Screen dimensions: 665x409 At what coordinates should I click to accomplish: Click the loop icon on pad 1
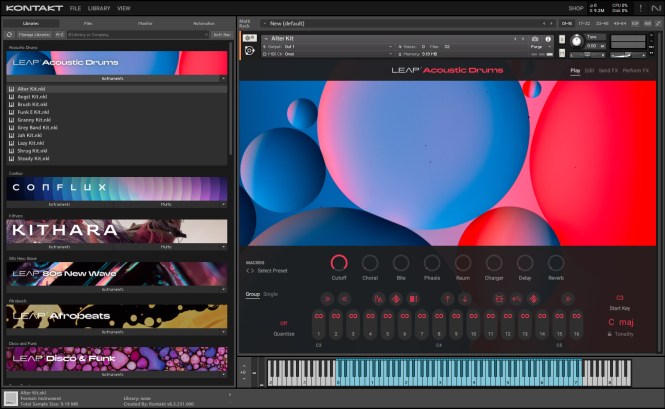pyautogui.click(x=318, y=316)
